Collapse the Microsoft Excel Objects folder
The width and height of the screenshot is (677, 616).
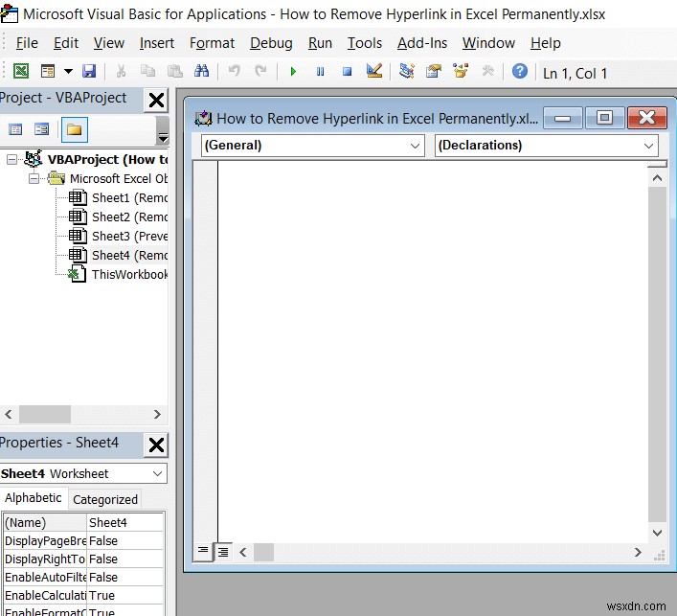(x=34, y=179)
